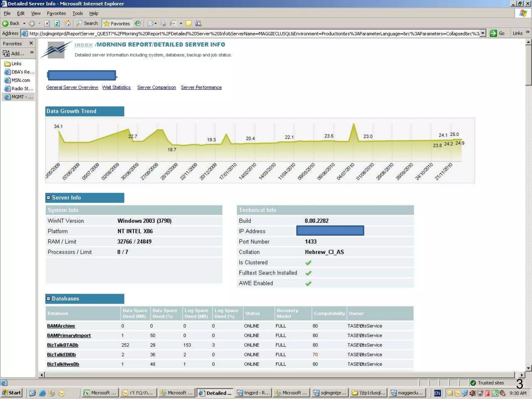Collapse the Server Info section
532x399 pixels.
(x=48, y=198)
